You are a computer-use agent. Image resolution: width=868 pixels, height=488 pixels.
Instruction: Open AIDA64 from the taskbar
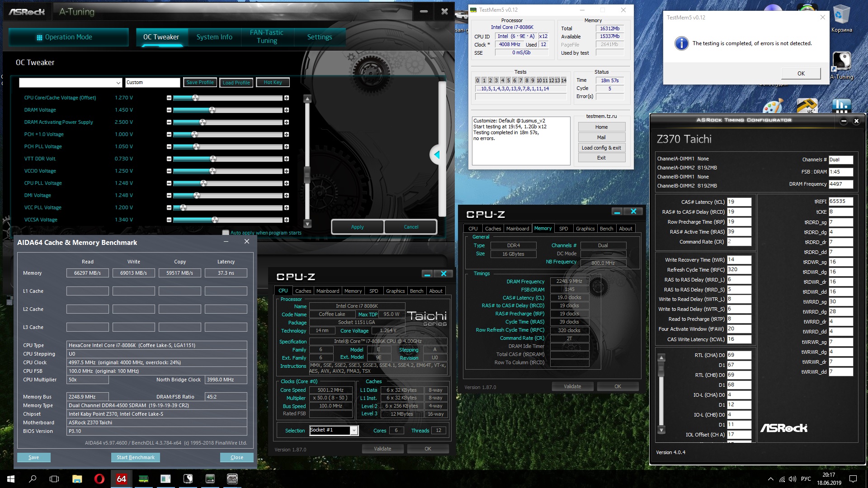[121, 479]
